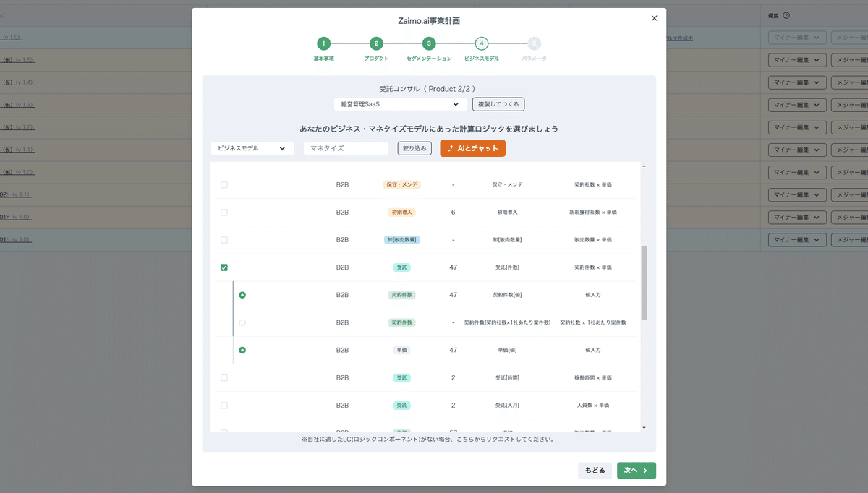
Task: Open マイナー編集 dropdown for (仮) v 1.2 row
Action: click(x=797, y=128)
